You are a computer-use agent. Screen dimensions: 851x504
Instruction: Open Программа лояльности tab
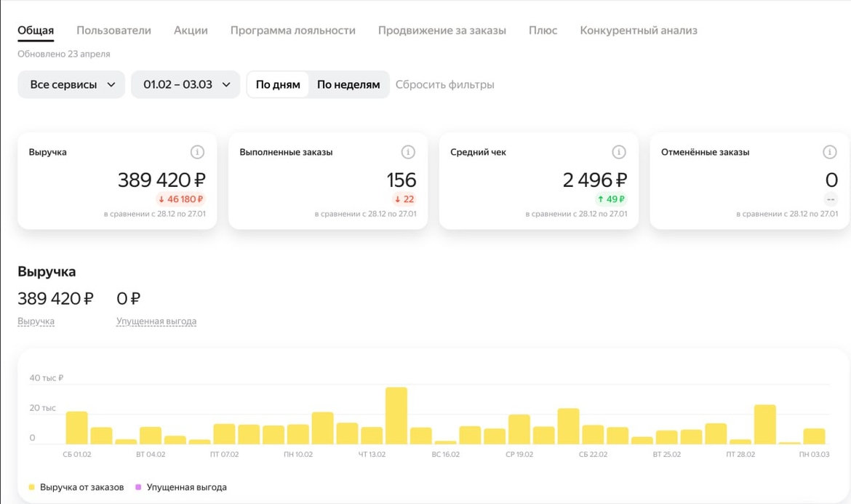(293, 31)
